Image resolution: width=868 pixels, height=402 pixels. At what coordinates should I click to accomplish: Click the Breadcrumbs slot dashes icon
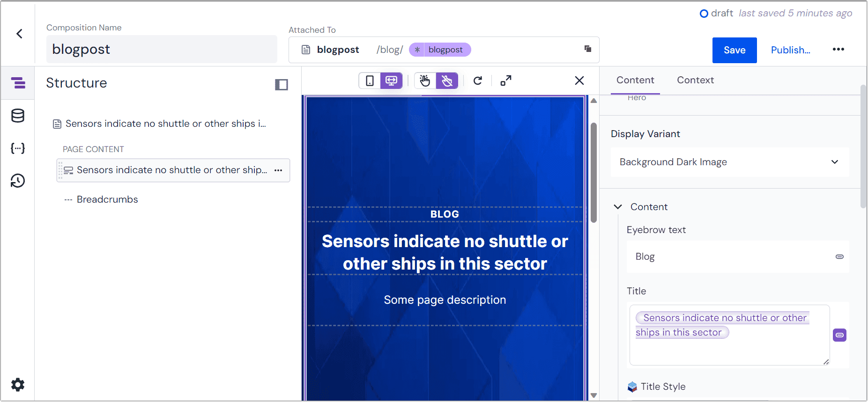pyautogui.click(x=68, y=200)
